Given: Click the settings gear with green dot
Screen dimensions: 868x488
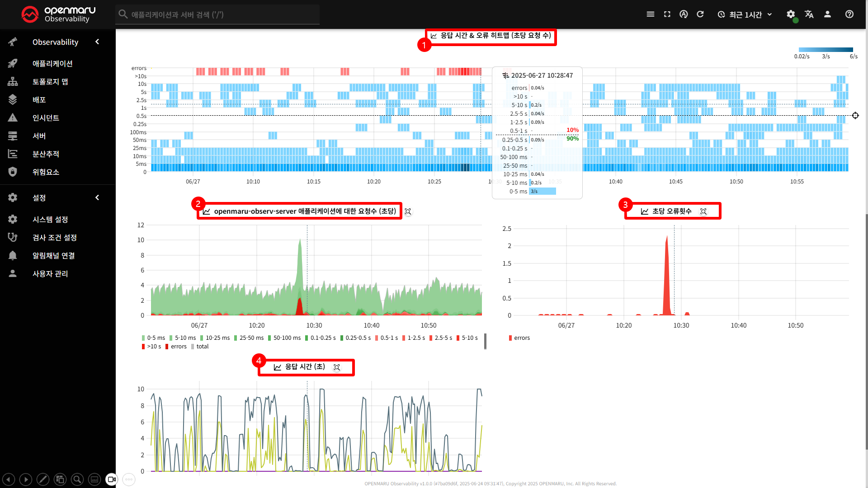Looking at the screenshot, I should (791, 14).
